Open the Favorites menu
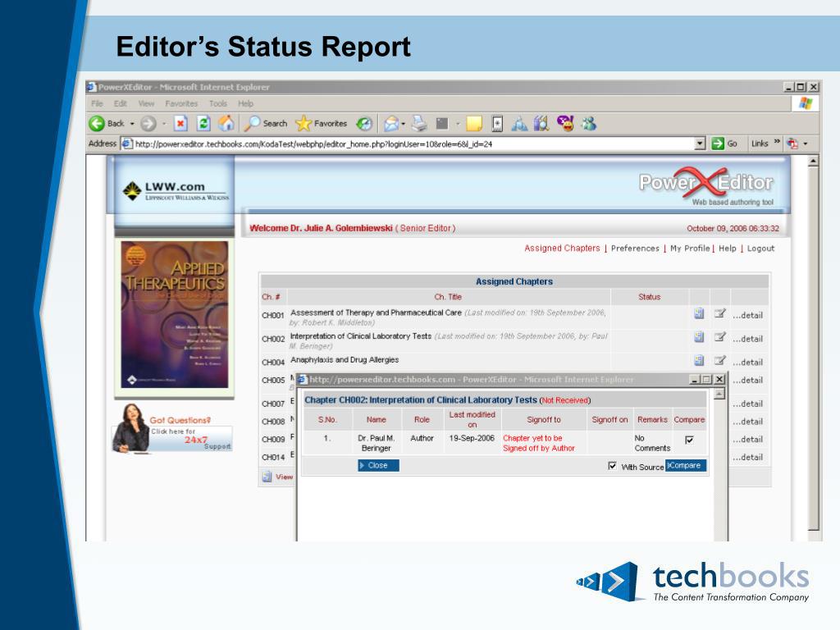840x630 pixels. click(181, 103)
